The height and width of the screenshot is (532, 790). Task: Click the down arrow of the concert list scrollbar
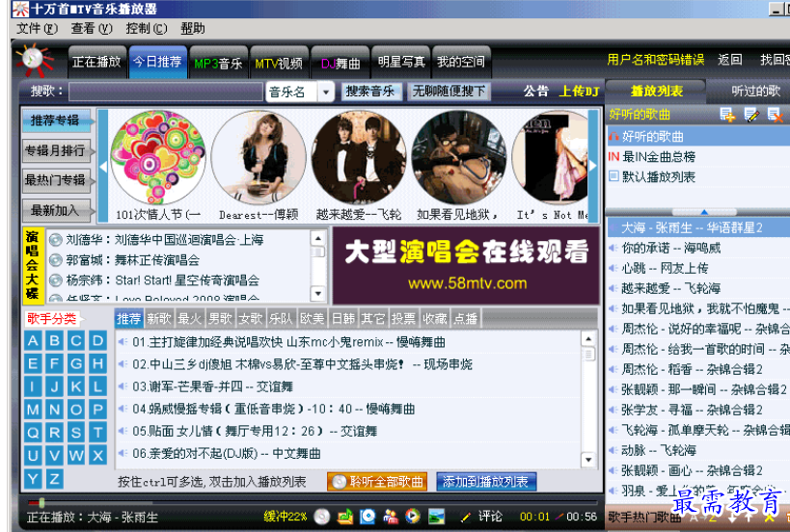318,293
